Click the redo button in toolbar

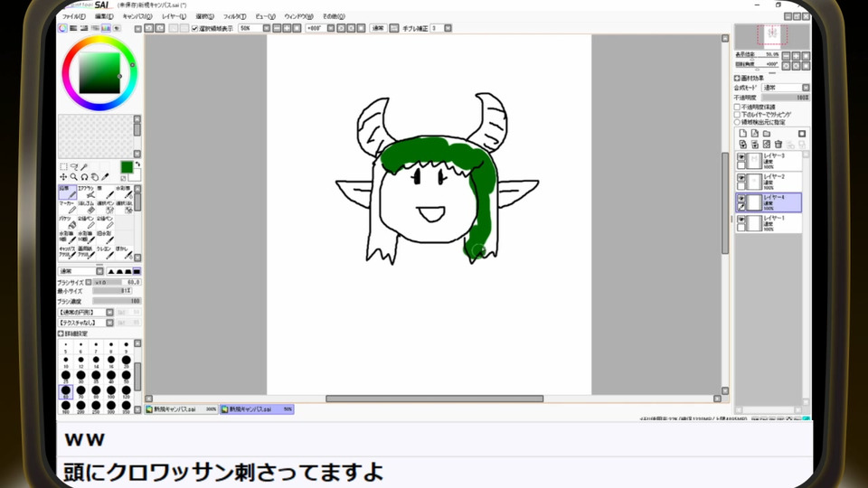[x=159, y=28]
